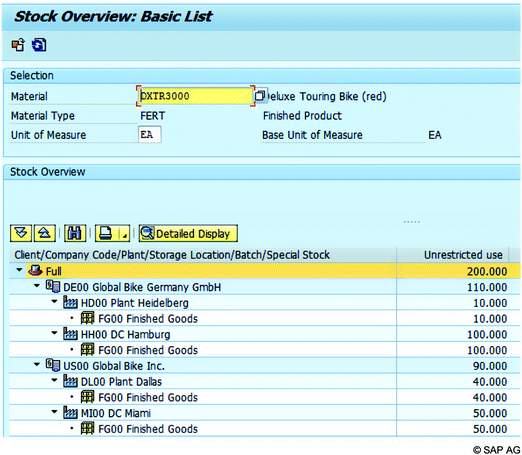Click company code icon for DE00

pyautogui.click(x=53, y=286)
